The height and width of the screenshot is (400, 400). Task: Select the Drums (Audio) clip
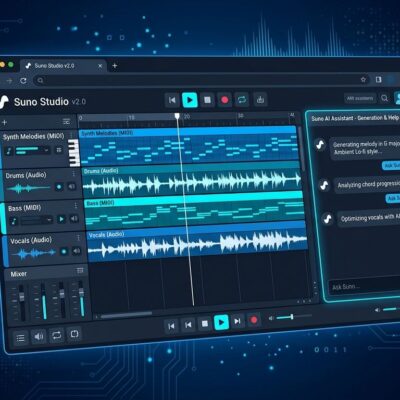pyautogui.click(x=192, y=181)
